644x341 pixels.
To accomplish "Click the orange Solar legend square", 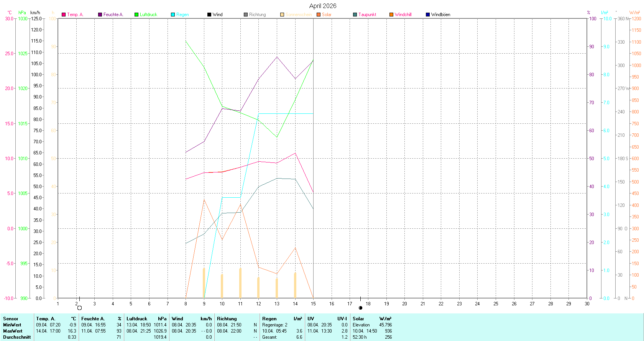I will pos(319,15).
